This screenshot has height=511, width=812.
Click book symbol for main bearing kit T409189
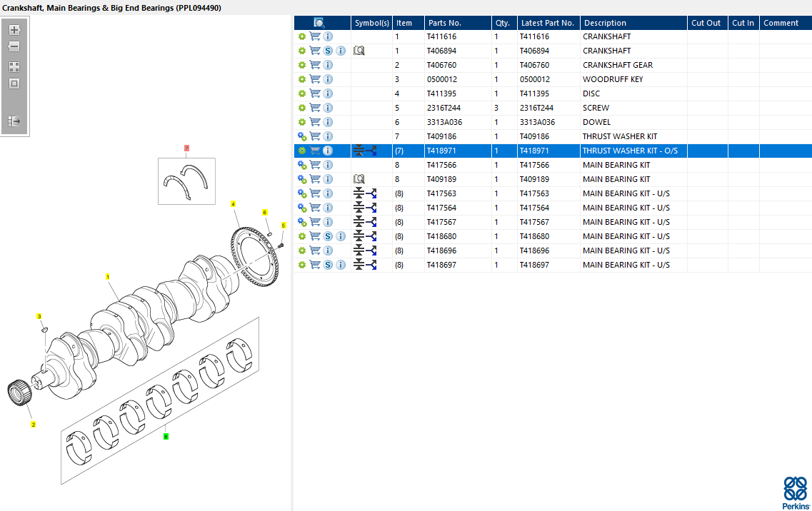(359, 179)
